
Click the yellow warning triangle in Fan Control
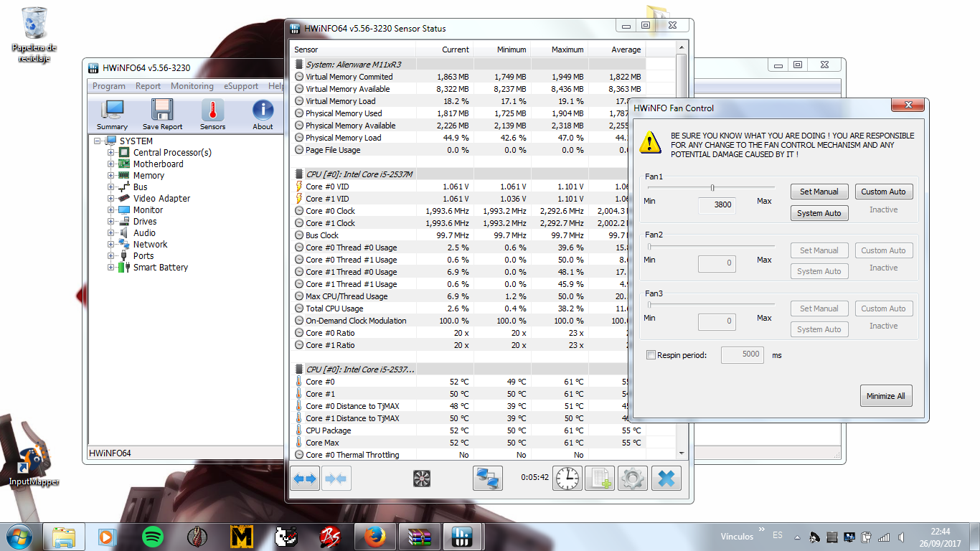[x=650, y=141]
